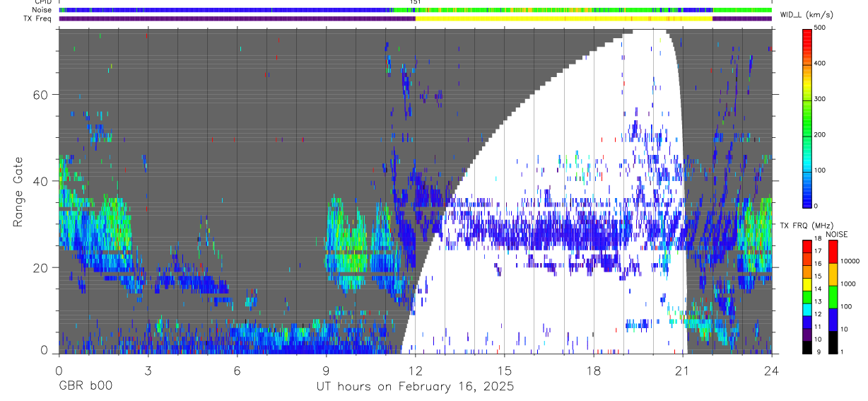Viewport: 868px width, 401px height.
Task: Click x-axis hour label "12"
Action: [415, 370]
